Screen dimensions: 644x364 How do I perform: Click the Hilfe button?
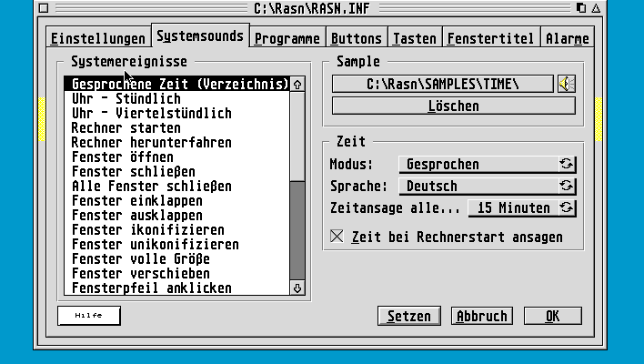(88, 316)
